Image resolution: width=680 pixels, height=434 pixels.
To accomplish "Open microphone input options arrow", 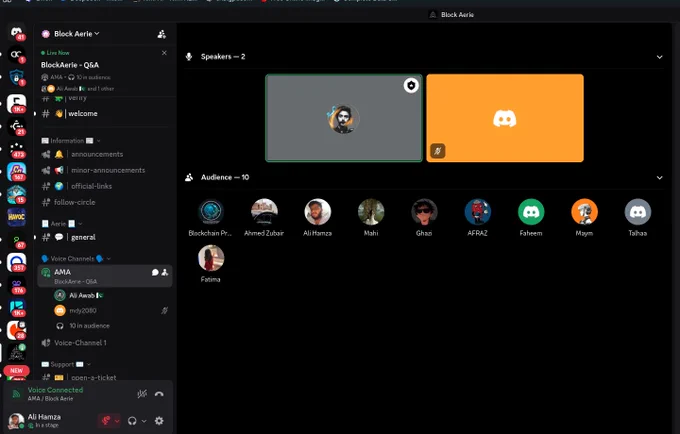I will point(117,421).
